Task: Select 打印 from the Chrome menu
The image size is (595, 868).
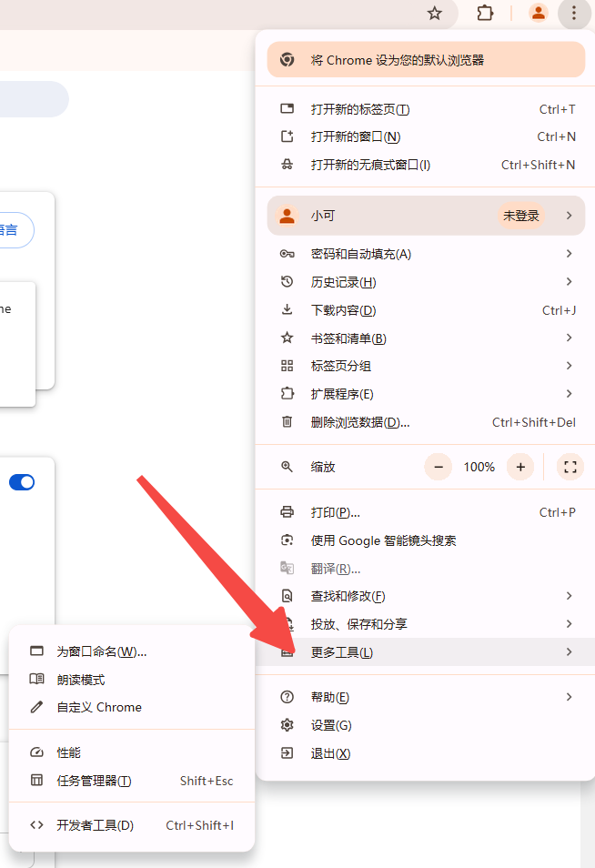Action: 425,512
